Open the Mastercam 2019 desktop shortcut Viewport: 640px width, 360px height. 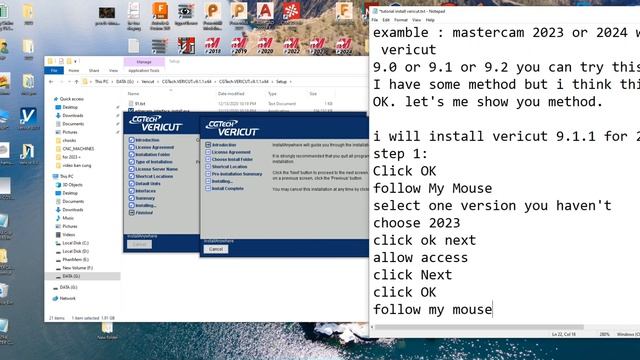[x=239, y=46]
